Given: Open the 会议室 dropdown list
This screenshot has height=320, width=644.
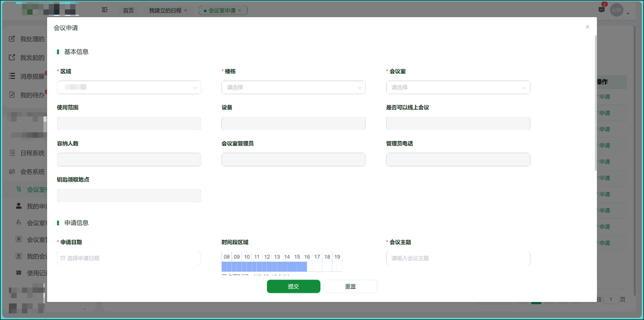Looking at the screenshot, I should pos(458,87).
